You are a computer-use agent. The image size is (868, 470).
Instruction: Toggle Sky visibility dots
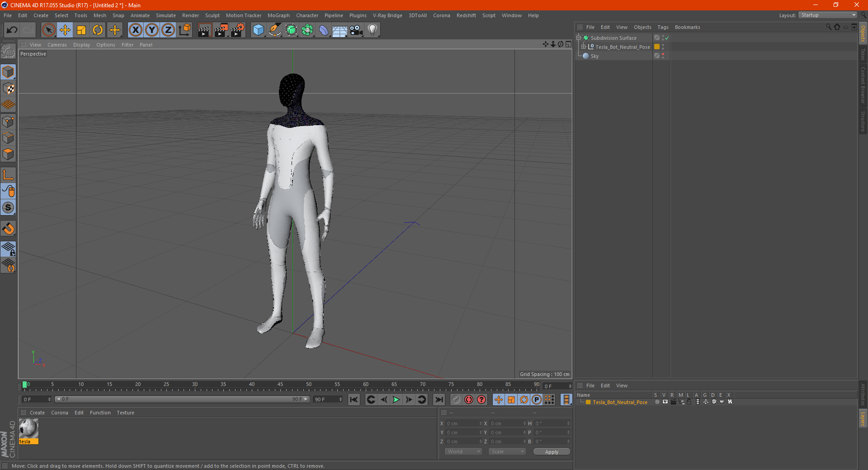click(x=663, y=56)
